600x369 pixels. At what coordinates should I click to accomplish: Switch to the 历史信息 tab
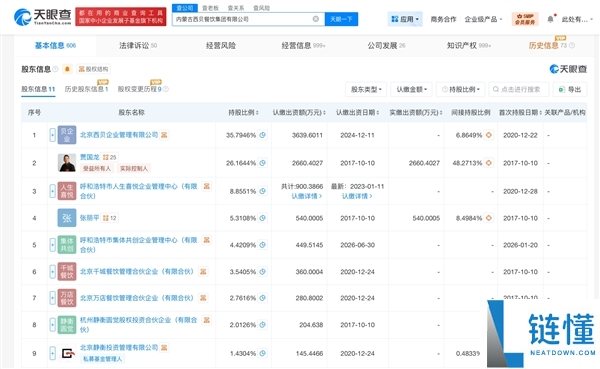pos(551,46)
